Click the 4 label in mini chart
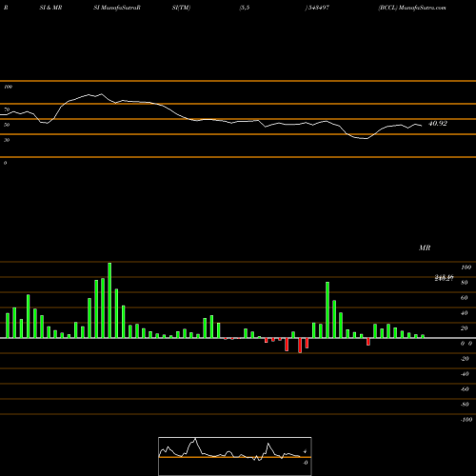The image size is (476, 476). 305,451
